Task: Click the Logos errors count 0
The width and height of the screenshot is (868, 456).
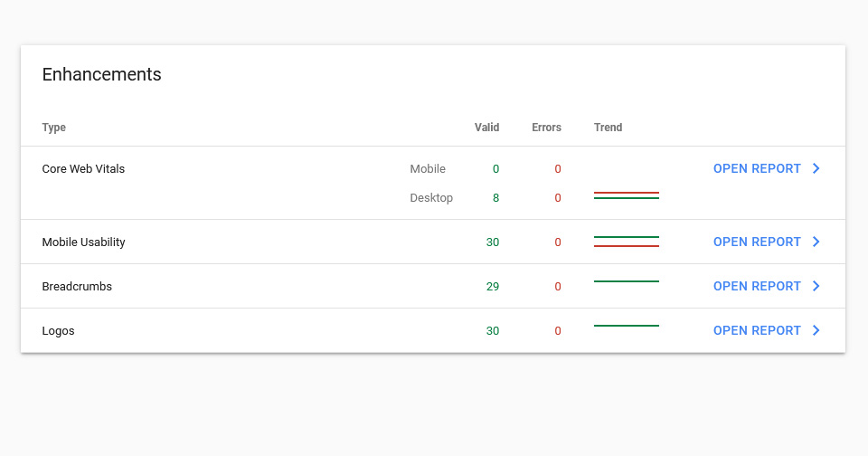Action: pos(558,331)
